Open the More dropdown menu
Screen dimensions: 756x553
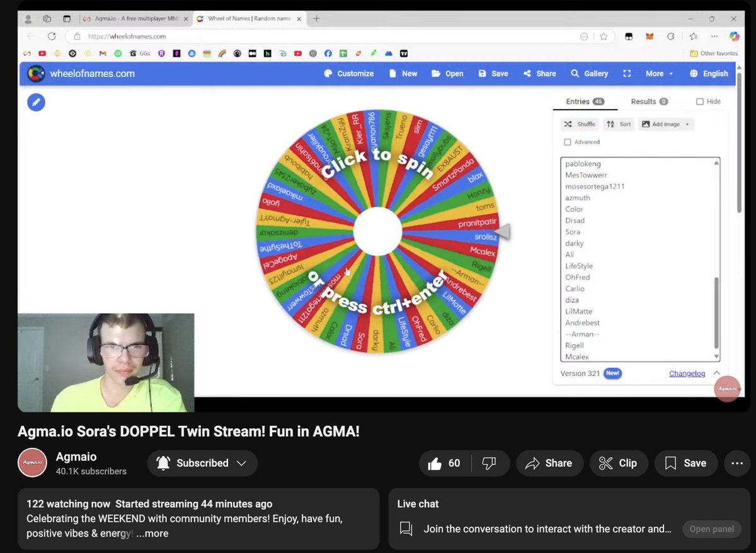click(x=660, y=74)
